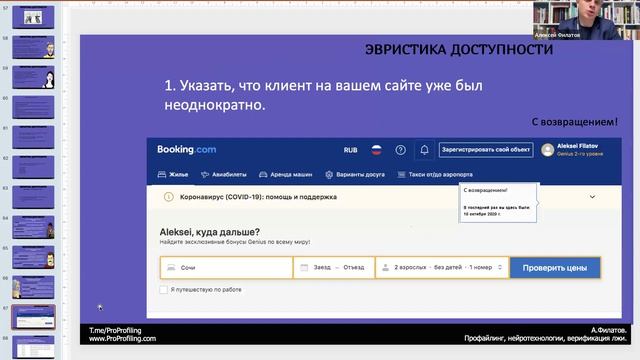The image size is (640, 360).
Task: Click the 'С возвращением!' popup tooltip
Action: (498, 202)
